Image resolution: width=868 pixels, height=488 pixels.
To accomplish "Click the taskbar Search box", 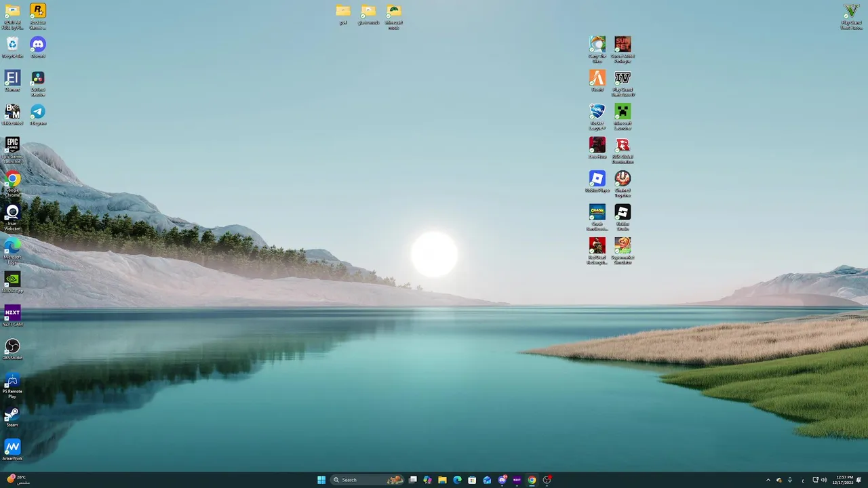I will click(x=367, y=480).
